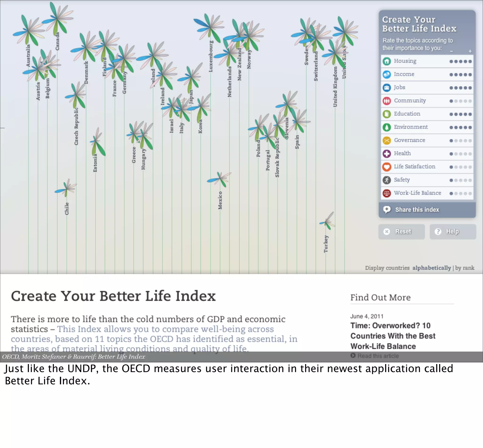Click the Share speech-bubble icon
483x448 pixels.
tap(387, 210)
